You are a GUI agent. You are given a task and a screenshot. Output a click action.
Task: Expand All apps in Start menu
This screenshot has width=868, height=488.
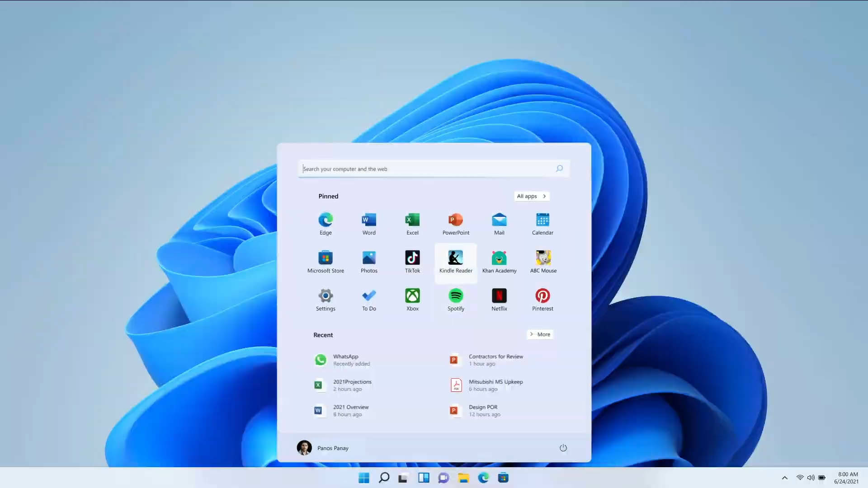[x=531, y=196]
